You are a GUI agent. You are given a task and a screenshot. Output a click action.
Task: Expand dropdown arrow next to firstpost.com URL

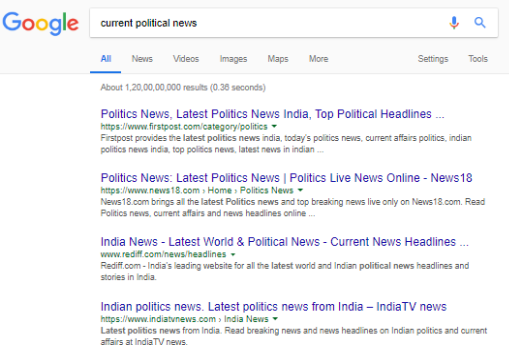[x=274, y=126]
